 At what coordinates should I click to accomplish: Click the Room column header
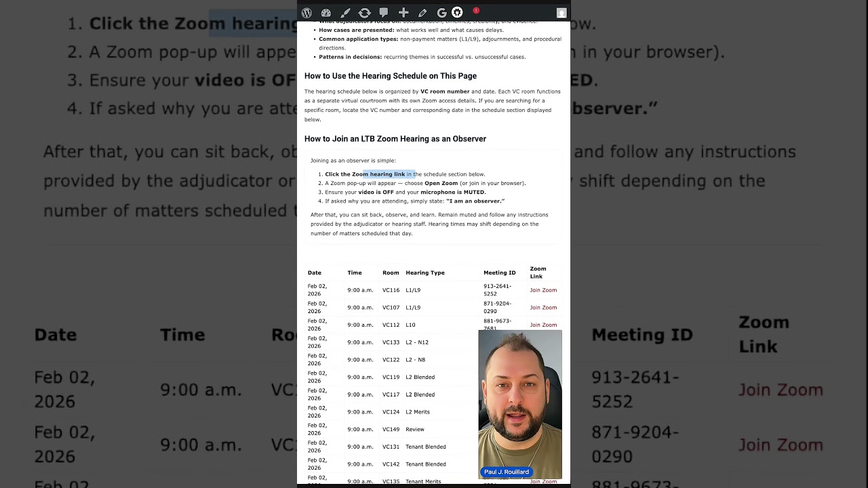pos(391,272)
